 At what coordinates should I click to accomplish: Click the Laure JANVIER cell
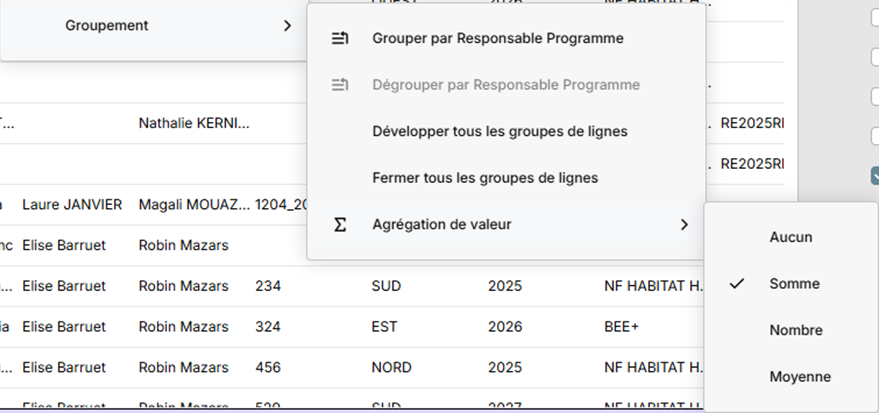click(x=72, y=205)
